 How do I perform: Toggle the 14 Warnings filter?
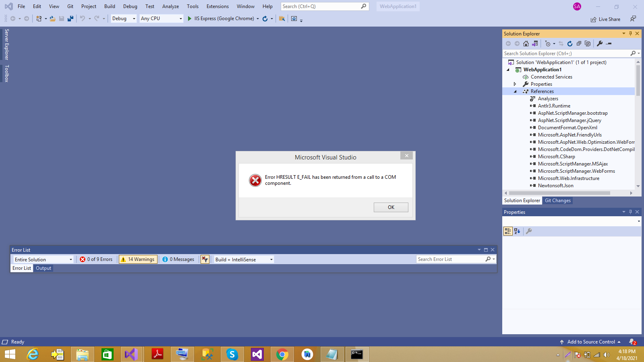(138, 259)
